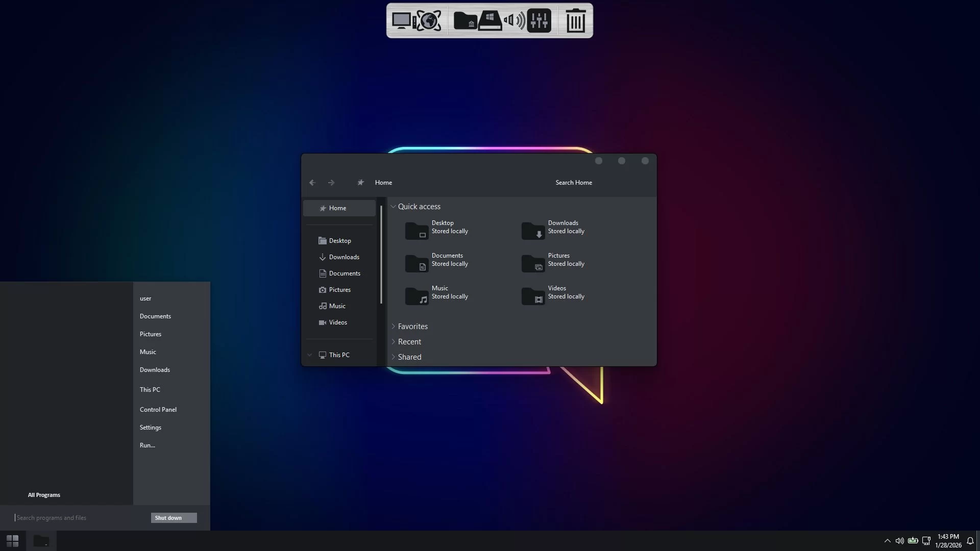The image size is (980, 551).
Task: Select Pictures in Explorer sidebar
Action: (x=339, y=290)
